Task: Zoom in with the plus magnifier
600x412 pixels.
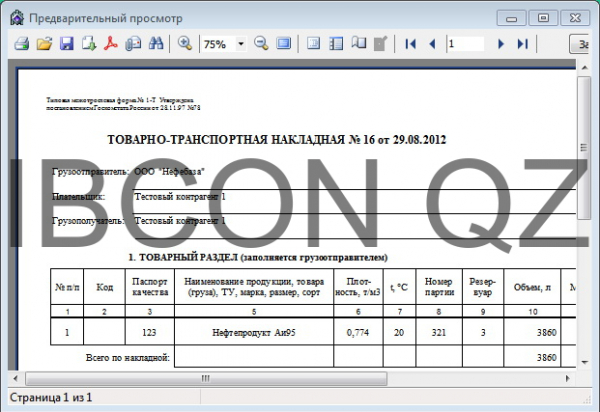Action: point(185,44)
